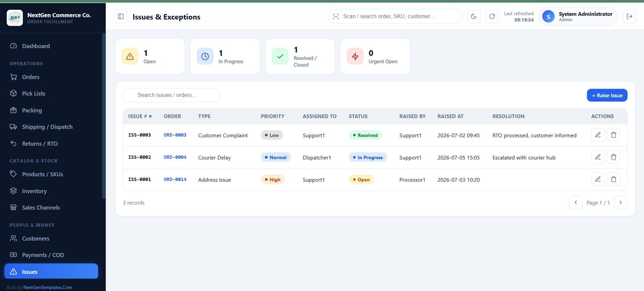Click the Processor1 raised-by cell
The image size is (644, 291).
point(412,180)
